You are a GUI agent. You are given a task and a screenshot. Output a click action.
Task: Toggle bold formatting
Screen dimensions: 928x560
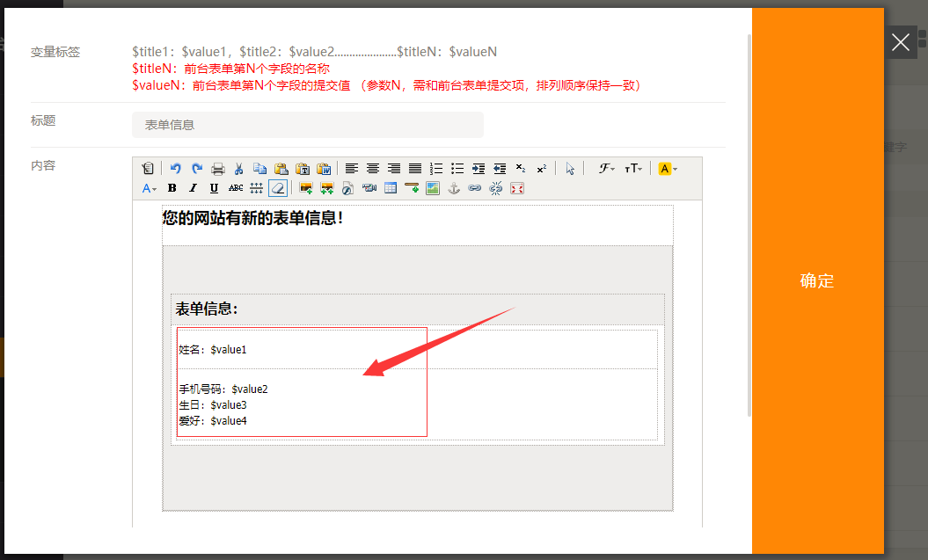[x=172, y=188]
